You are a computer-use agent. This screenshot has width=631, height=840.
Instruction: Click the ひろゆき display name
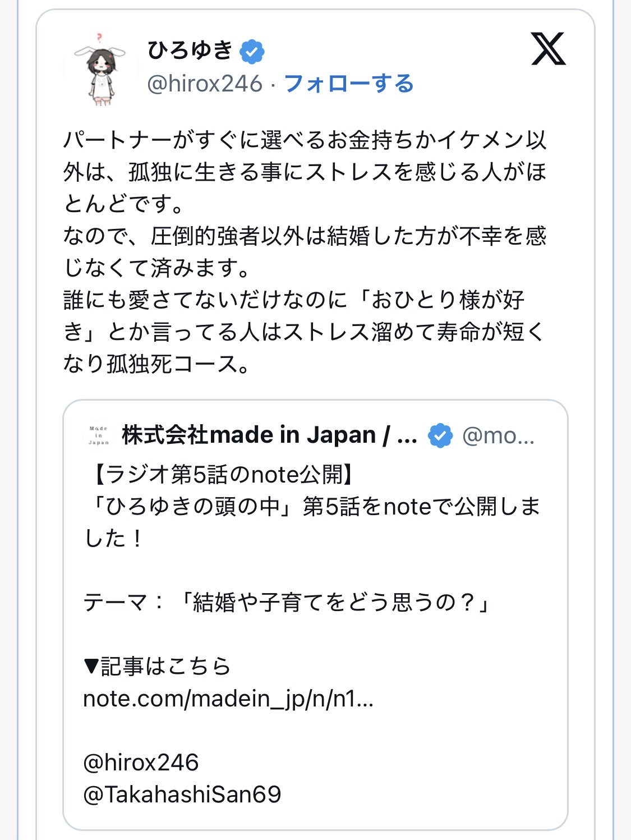click(190, 51)
